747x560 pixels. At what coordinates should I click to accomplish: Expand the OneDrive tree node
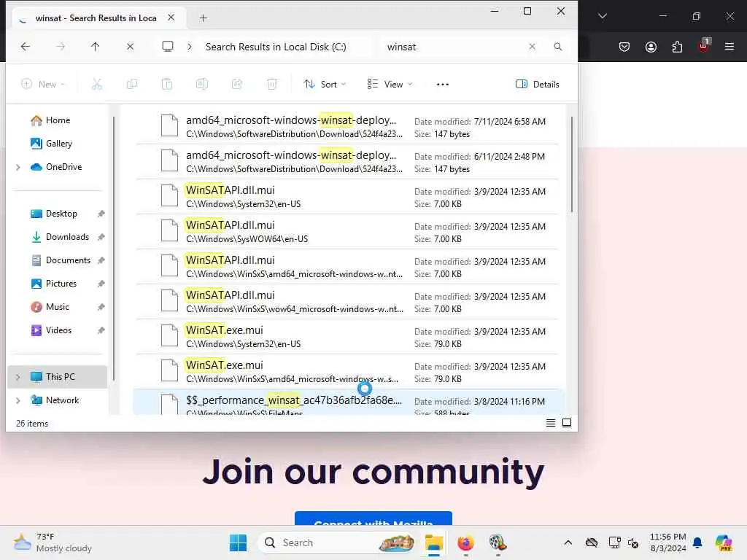pos(18,167)
